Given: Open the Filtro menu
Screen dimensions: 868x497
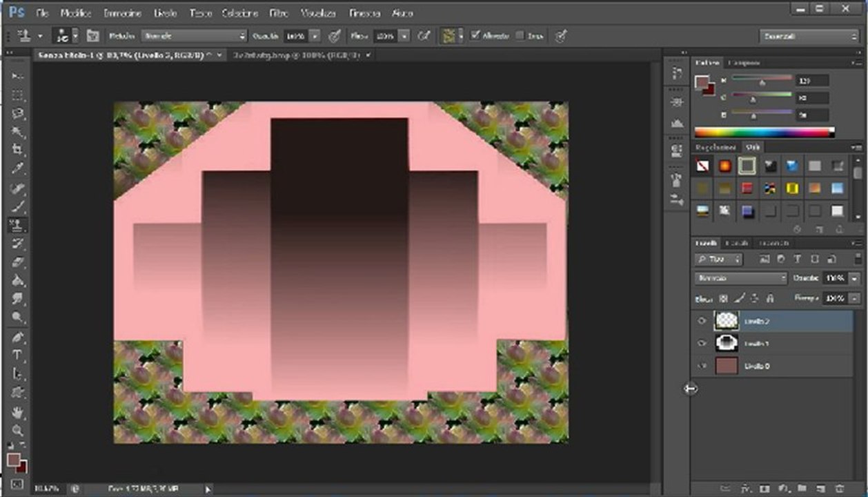Looking at the screenshot, I should click(279, 13).
